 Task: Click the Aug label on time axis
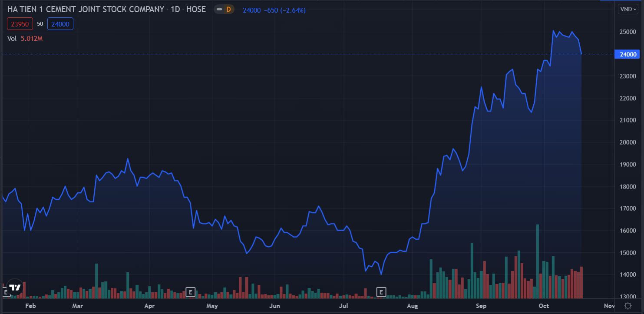(413, 306)
